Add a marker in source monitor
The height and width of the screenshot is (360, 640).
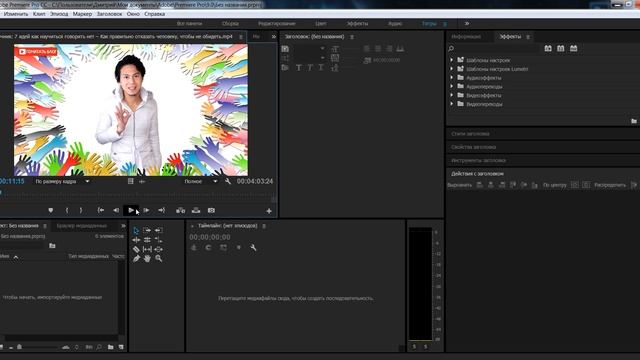51,210
